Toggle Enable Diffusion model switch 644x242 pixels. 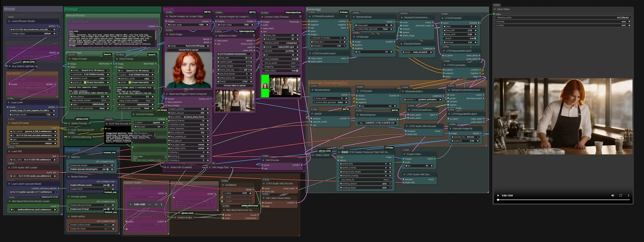click(108, 185)
